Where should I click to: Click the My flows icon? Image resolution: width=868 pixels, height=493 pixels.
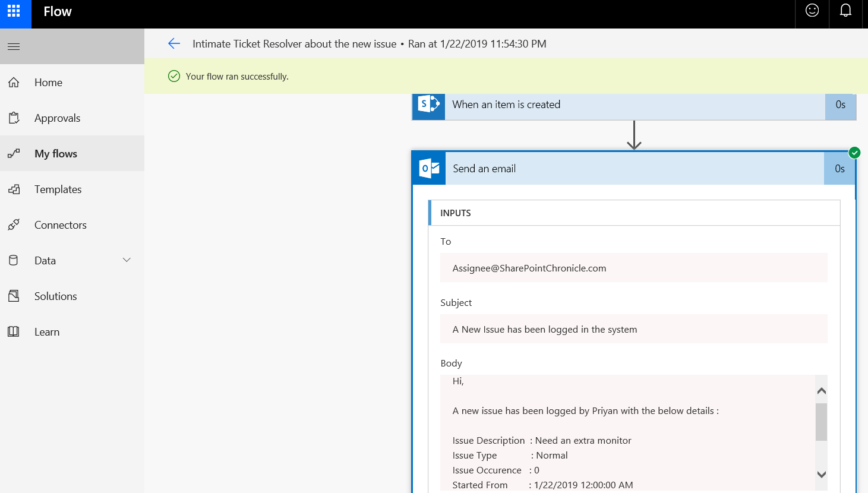(14, 154)
